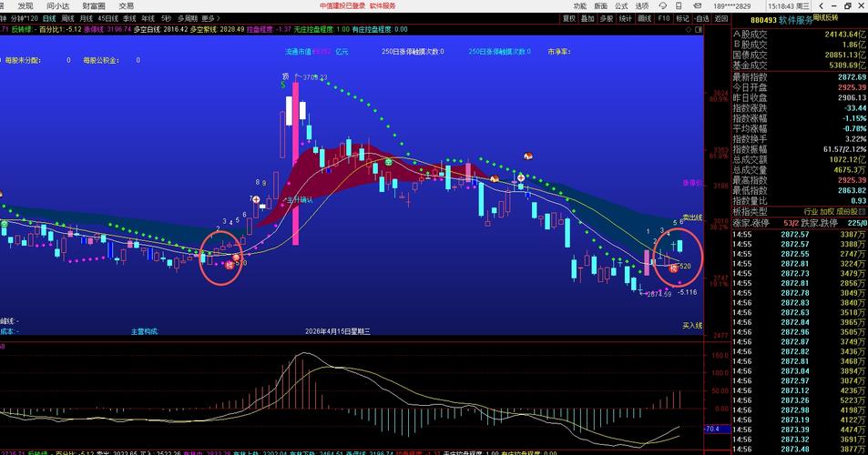Click the red 转 marker in right circle
This screenshot has height=455, width=868.
point(673,268)
